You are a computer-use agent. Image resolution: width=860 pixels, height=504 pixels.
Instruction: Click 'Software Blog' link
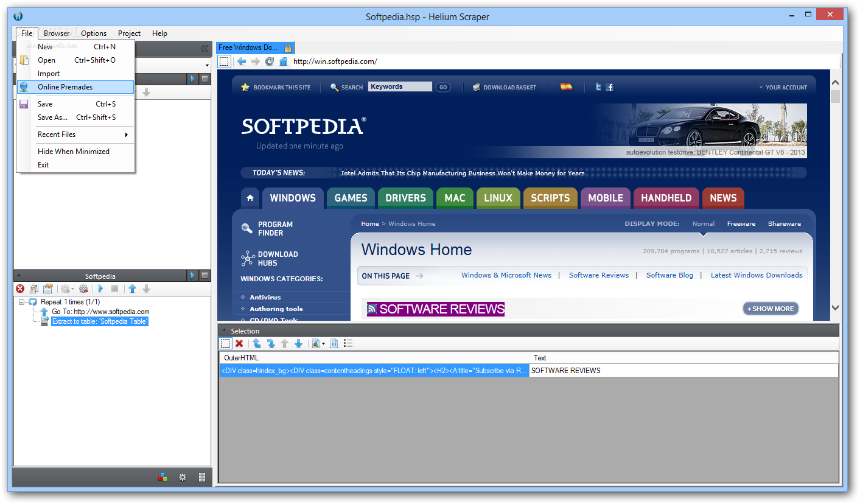[669, 275]
